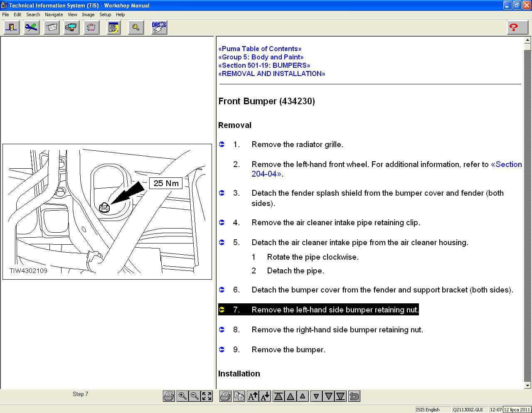The width and height of the screenshot is (532, 413).
Task: Click the blue bullet beside step 9
Action: 222,349
